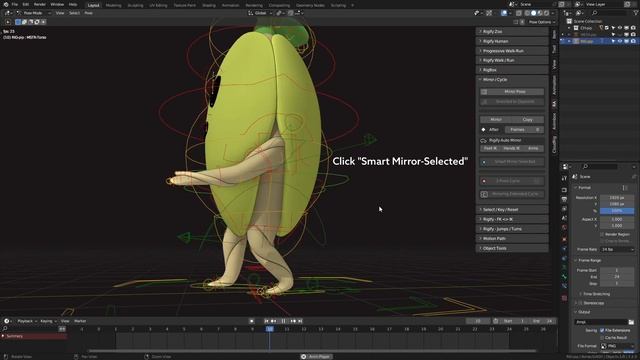
Task: Open the Pose Mode dropdown
Action: (x=33, y=13)
